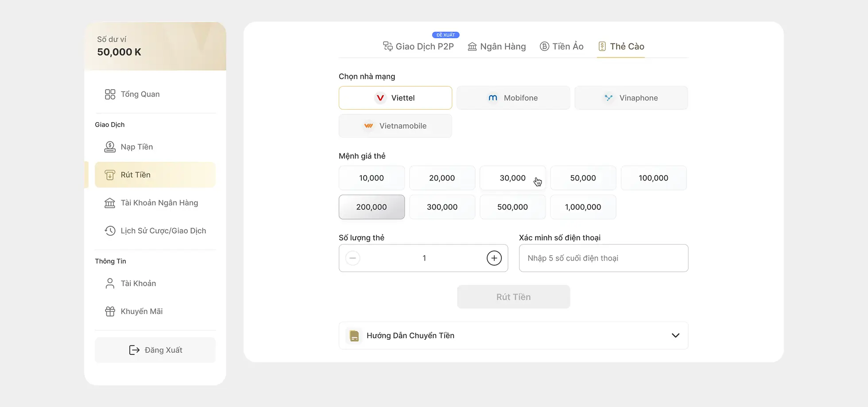
Task: Select Mobifone as network provider
Action: [x=513, y=98]
